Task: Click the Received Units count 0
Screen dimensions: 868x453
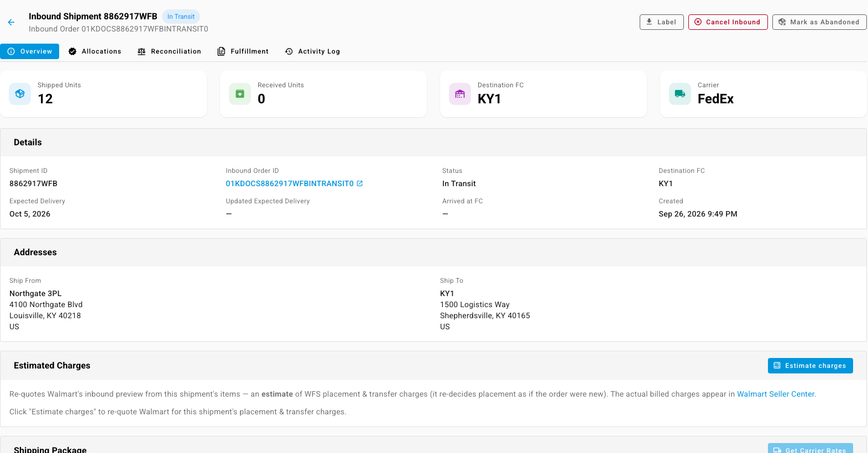Action: (x=262, y=99)
